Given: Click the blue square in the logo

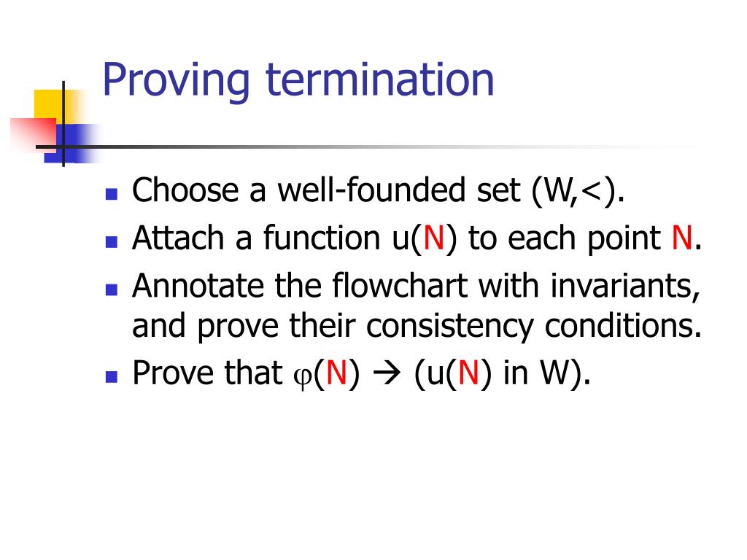Looking at the screenshot, I should point(71,143).
